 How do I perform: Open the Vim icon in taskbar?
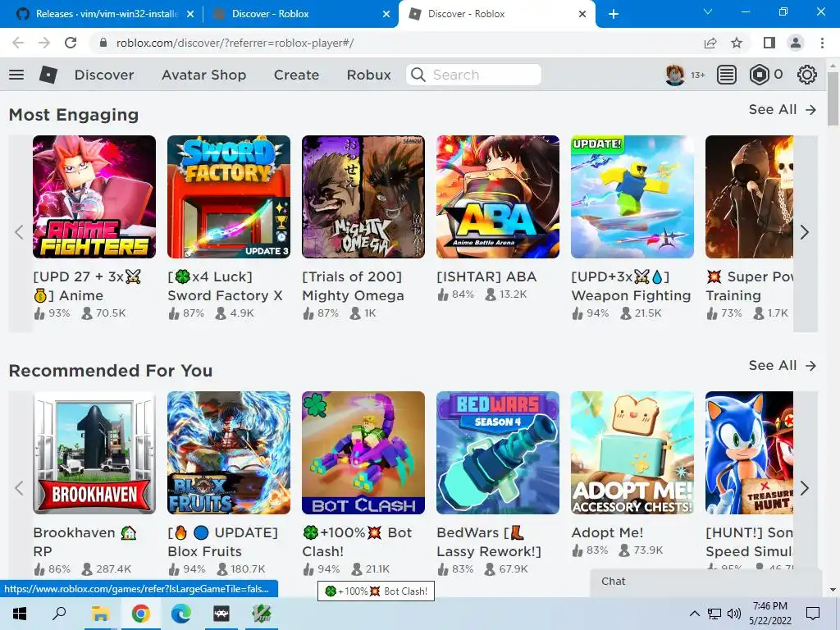click(262, 614)
